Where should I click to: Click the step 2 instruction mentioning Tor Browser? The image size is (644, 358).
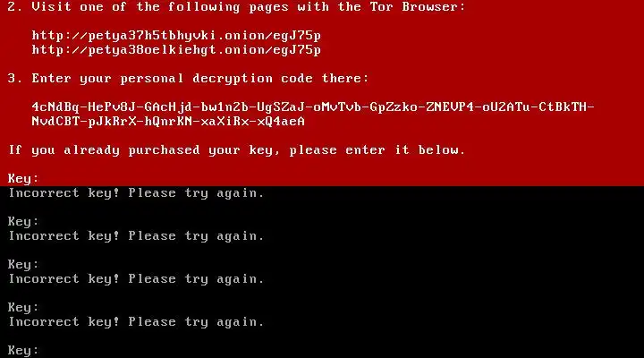pos(236,7)
